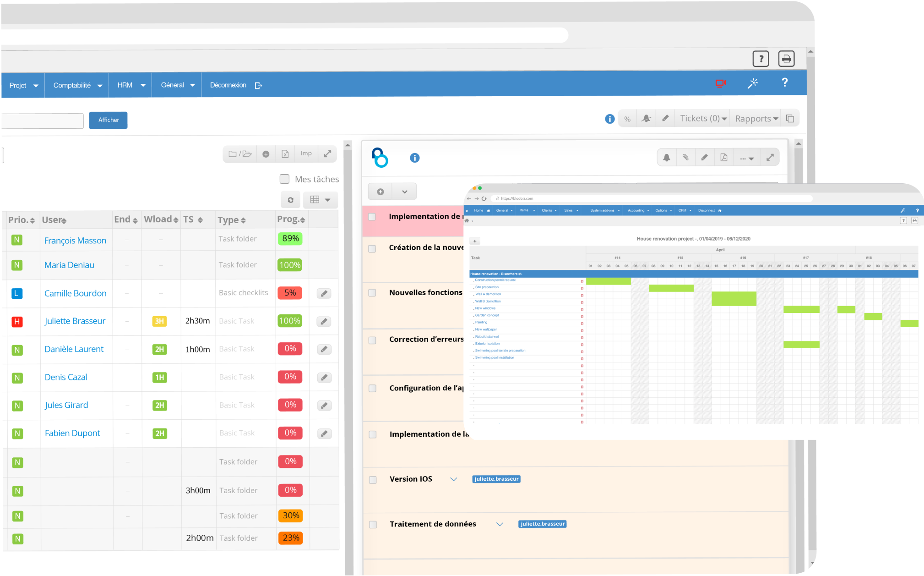Screen dimensions: 924x576
Task: Click the refresh icon above task table
Action: pos(290,200)
